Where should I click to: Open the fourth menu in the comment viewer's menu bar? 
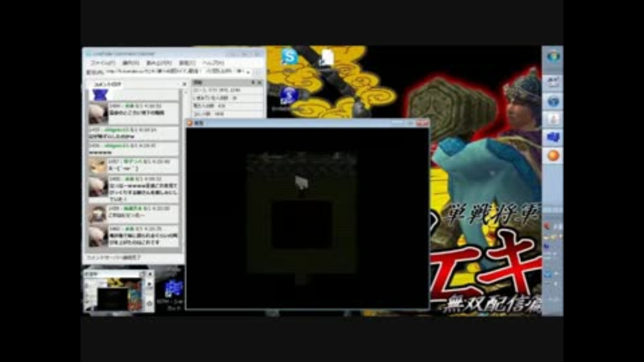(x=187, y=63)
